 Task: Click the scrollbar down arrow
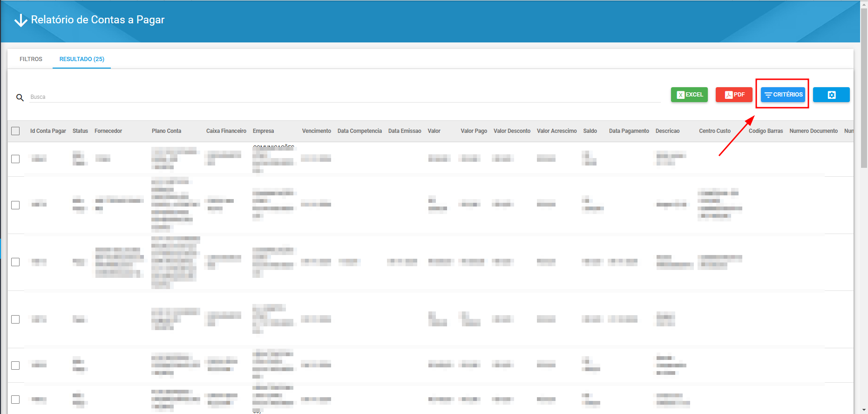click(x=864, y=410)
